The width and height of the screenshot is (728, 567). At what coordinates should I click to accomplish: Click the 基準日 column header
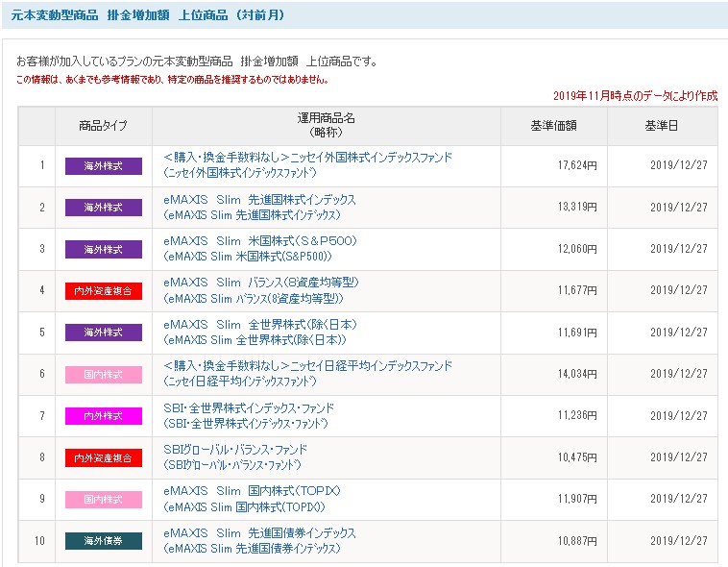point(662,126)
